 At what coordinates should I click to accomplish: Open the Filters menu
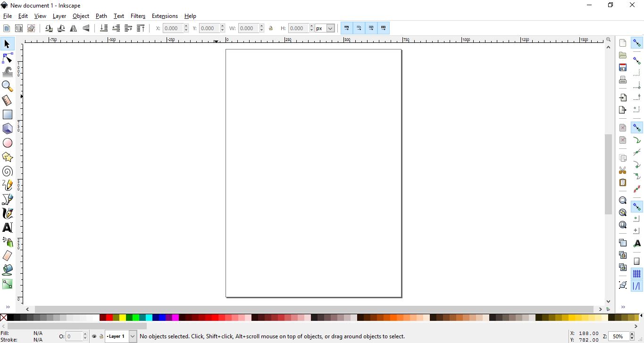click(x=137, y=16)
